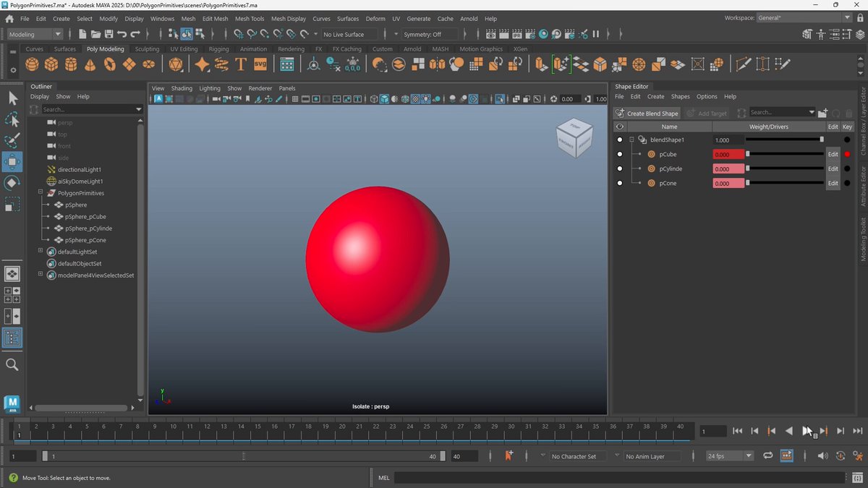
Task: Activate the Move tool in toolbox
Action: pos(12,162)
